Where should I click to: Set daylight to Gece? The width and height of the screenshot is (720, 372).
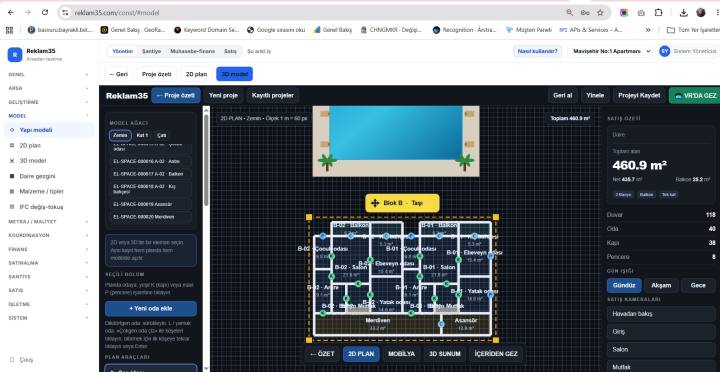[x=698, y=285]
